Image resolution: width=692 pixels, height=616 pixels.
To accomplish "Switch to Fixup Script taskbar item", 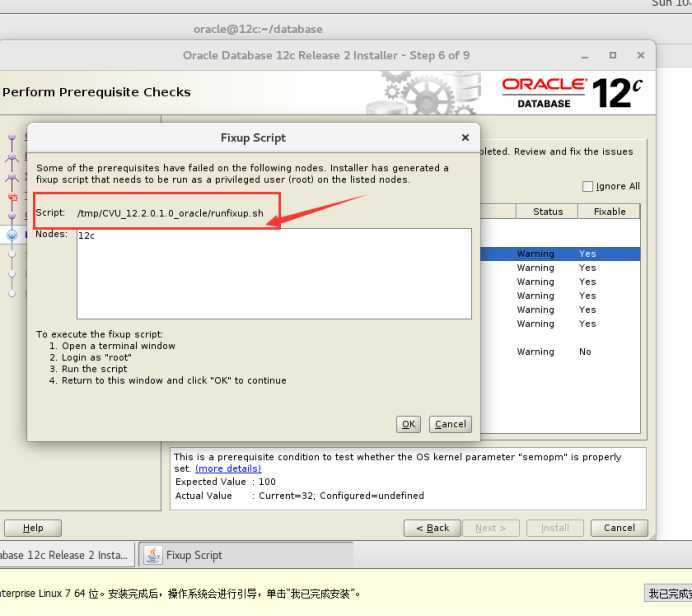I will pos(246,555).
